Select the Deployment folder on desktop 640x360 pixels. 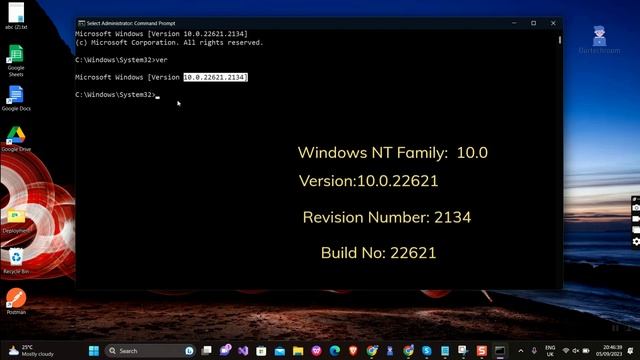point(16,220)
